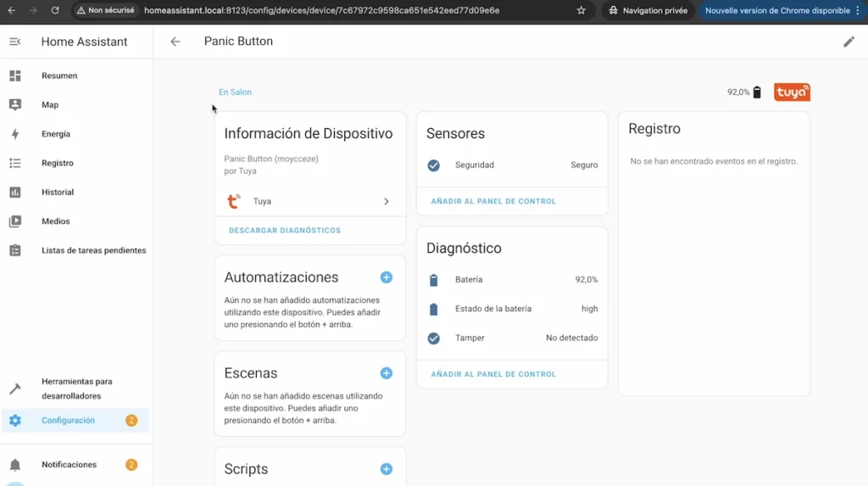Click the Configuración badge showing 2
Viewport: 868px width, 486px height.
(131, 420)
